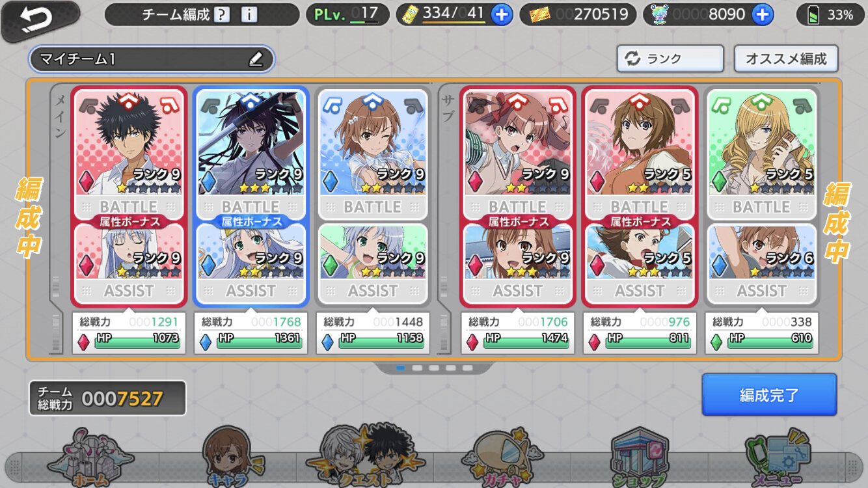Click the オススメ編成 recommended formation button
The height and width of the screenshot is (488, 868).
[786, 59]
